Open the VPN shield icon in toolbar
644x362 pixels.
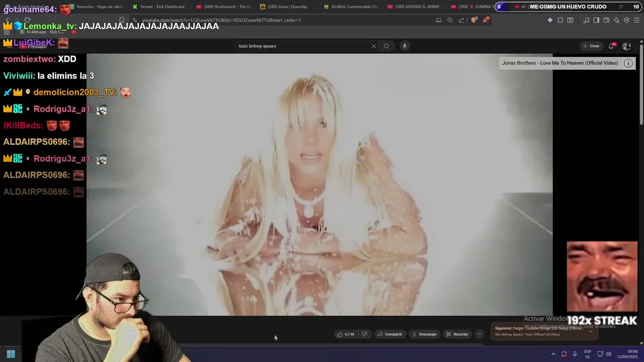626,20
